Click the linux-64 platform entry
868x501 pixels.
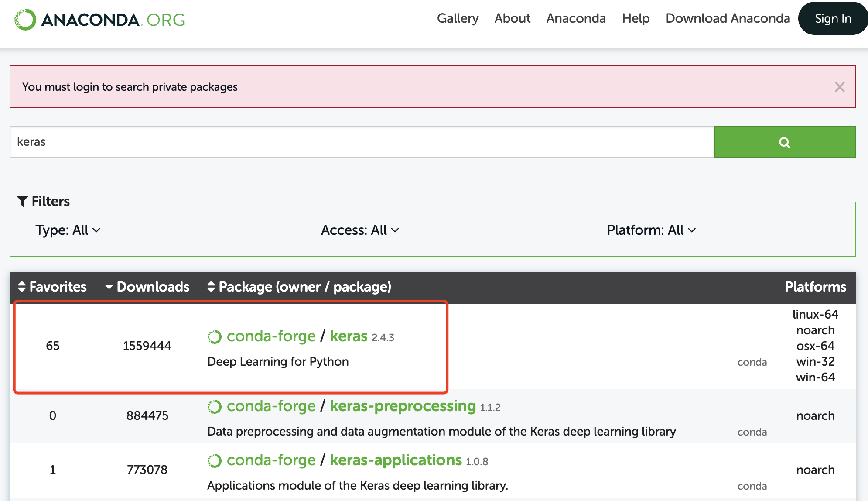click(815, 315)
